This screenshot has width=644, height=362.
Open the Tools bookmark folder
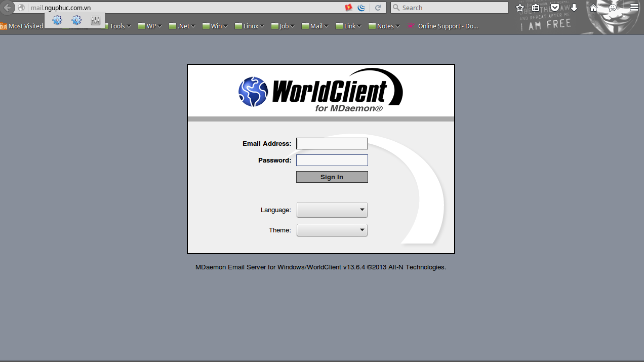(x=117, y=26)
